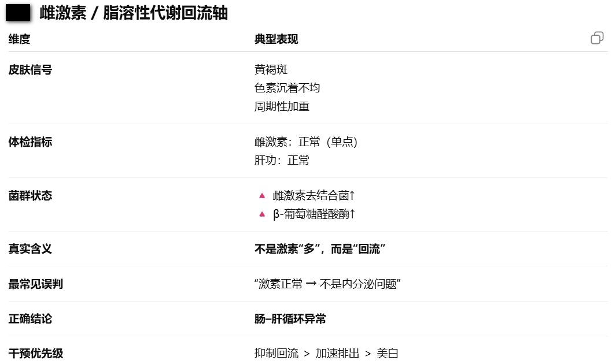Screen dimensions: 612x364
Task: Click the quoted 激素正常 misjudgment text
Action: (327, 284)
